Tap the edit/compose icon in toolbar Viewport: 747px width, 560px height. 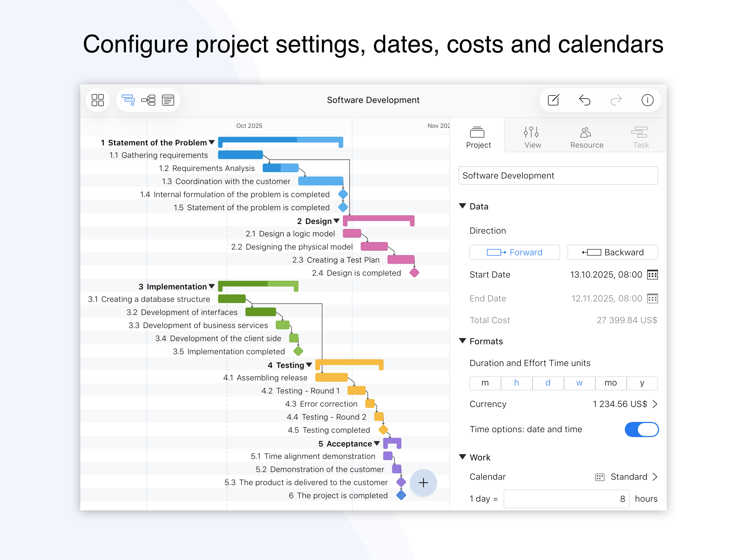coord(553,100)
